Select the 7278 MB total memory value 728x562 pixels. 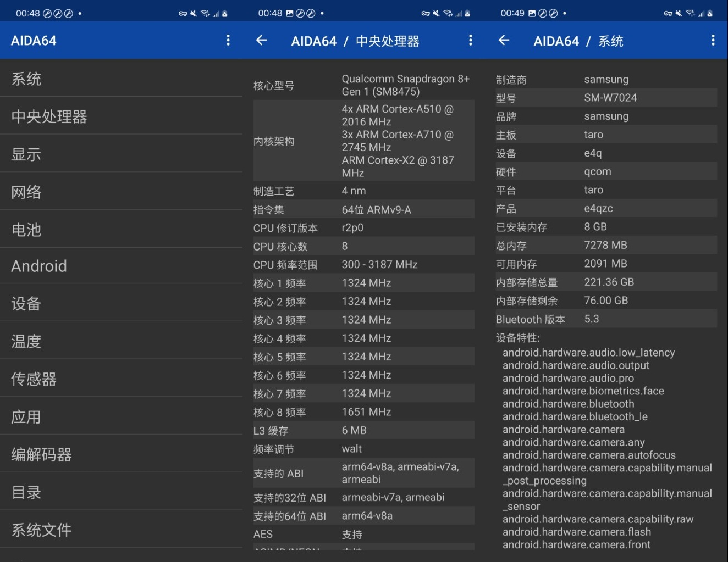605,245
